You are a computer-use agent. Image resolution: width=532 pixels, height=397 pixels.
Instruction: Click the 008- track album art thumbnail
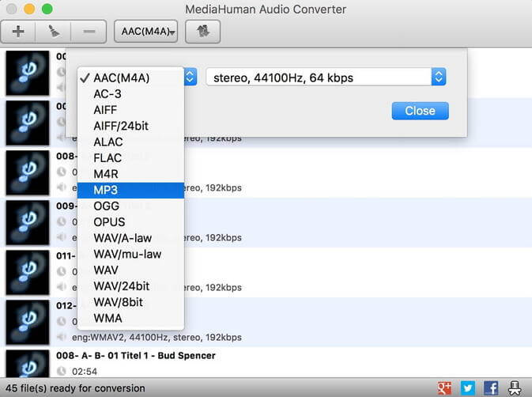point(28,172)
